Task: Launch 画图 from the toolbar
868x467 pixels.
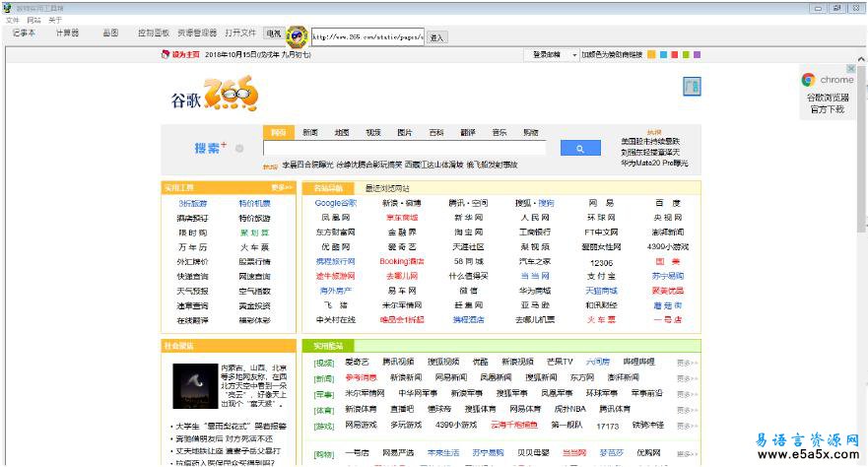Action: click(110, 33)
